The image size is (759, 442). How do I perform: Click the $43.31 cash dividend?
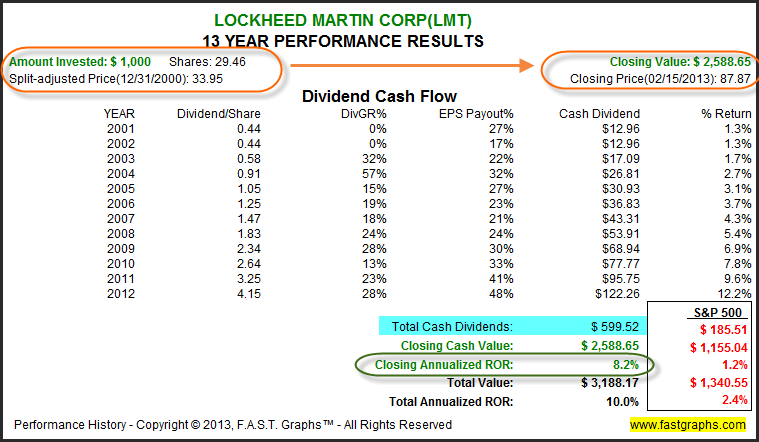(x=621, y=219)
